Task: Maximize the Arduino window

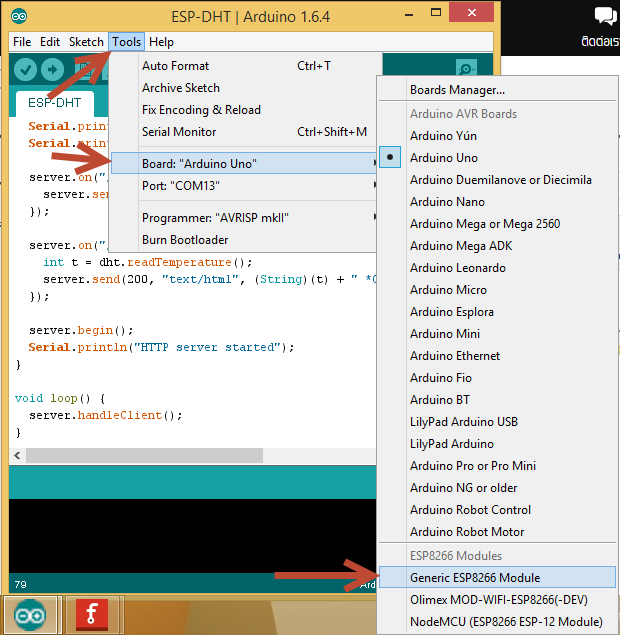Action: click(x=436, y=13)
